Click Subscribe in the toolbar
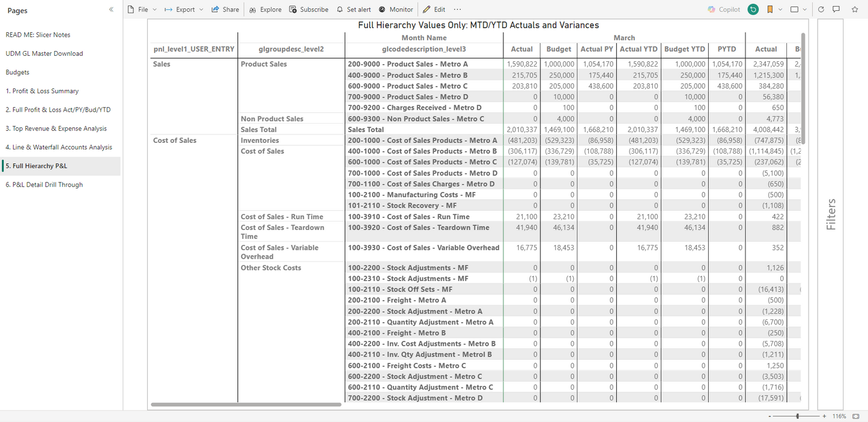 tap(309, 10)
